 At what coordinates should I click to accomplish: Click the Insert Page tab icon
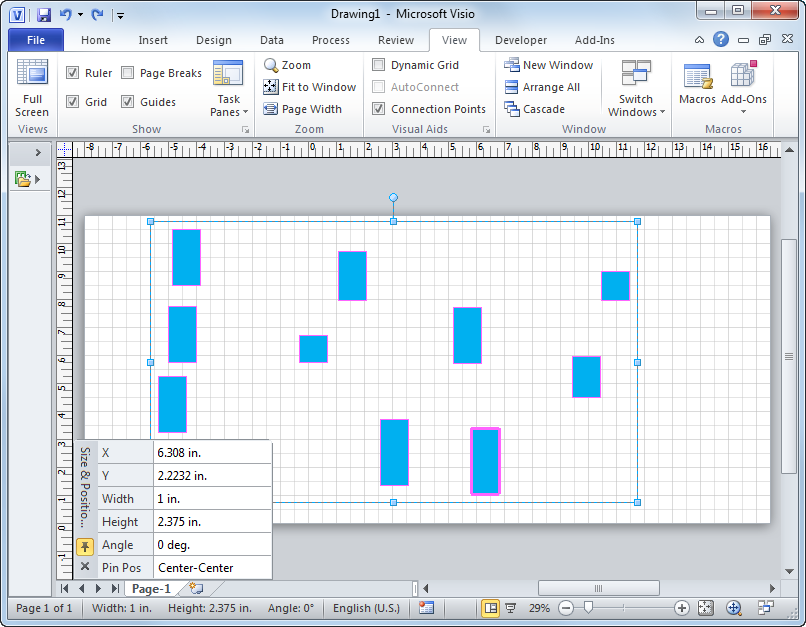coord(196,589)
